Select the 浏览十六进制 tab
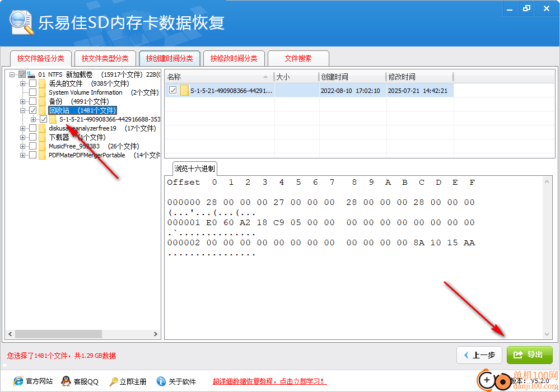The height and width of the screenshot is (392, 560). (195, 169)
